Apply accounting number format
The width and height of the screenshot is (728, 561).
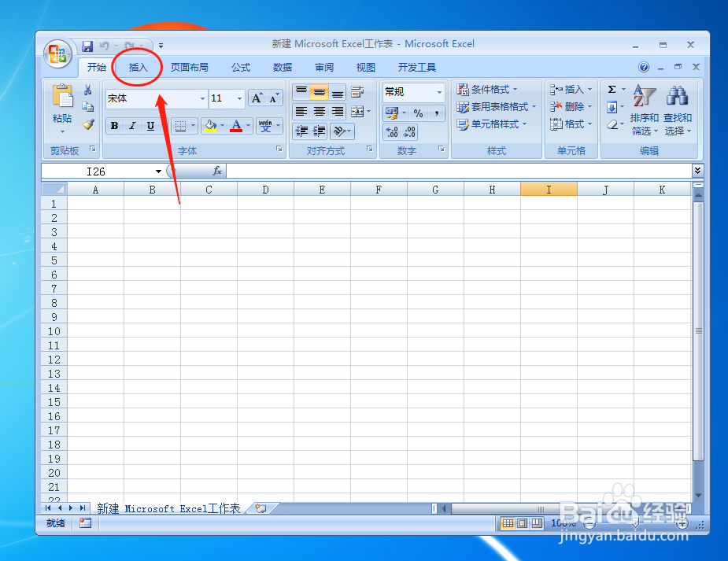click(x=391, y=113)
